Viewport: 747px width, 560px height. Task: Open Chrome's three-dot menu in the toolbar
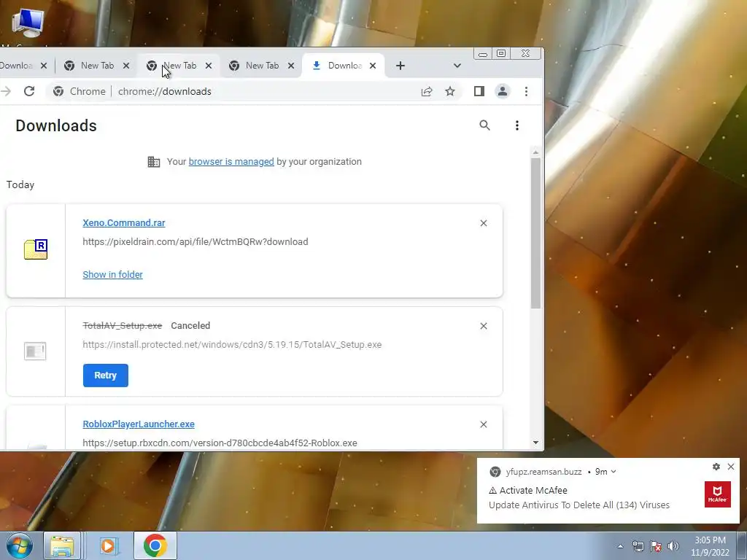pyautogui.click(x=526, y=91)
